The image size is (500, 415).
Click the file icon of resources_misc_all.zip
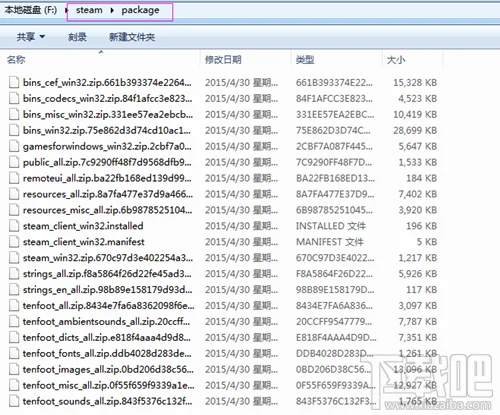click(x=14, y=210)
